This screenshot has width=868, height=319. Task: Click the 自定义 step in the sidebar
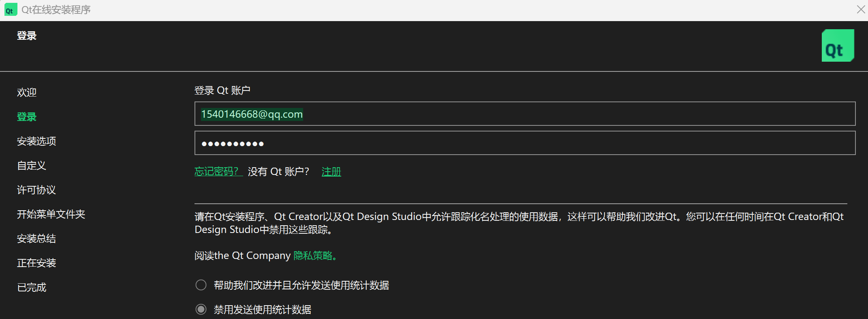point(32,166)
